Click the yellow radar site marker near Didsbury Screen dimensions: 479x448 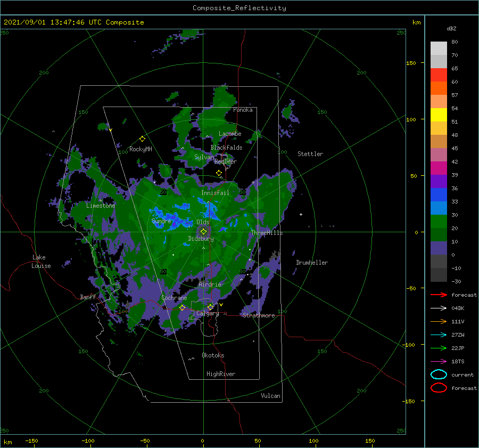[203, 232]
